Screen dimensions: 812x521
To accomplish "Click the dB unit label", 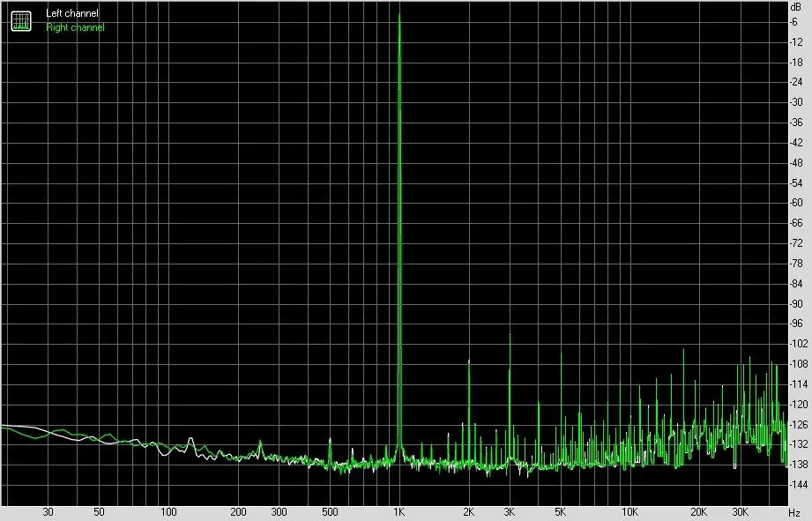I will coord(796,7).
